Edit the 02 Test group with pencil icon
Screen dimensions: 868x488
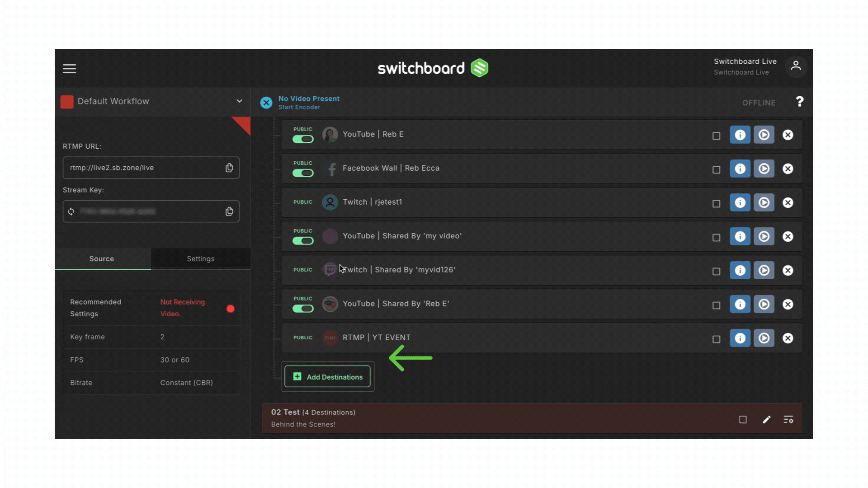[x=767, y=420]
